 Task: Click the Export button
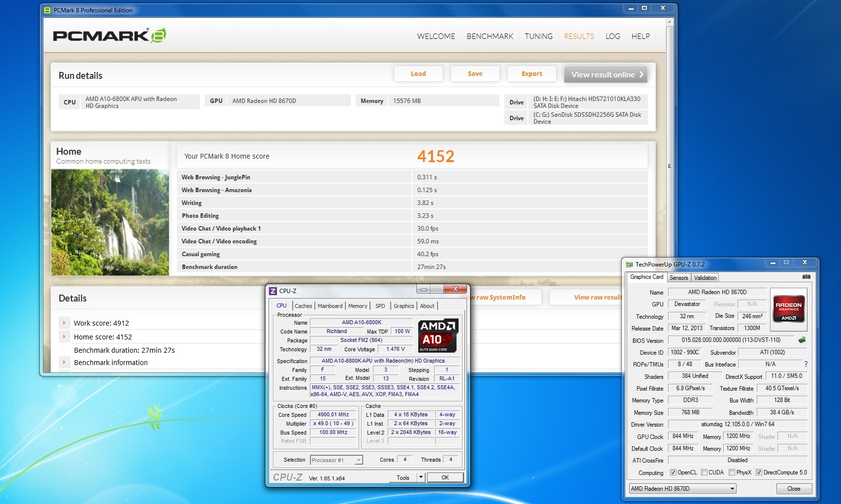coord(532,74)
